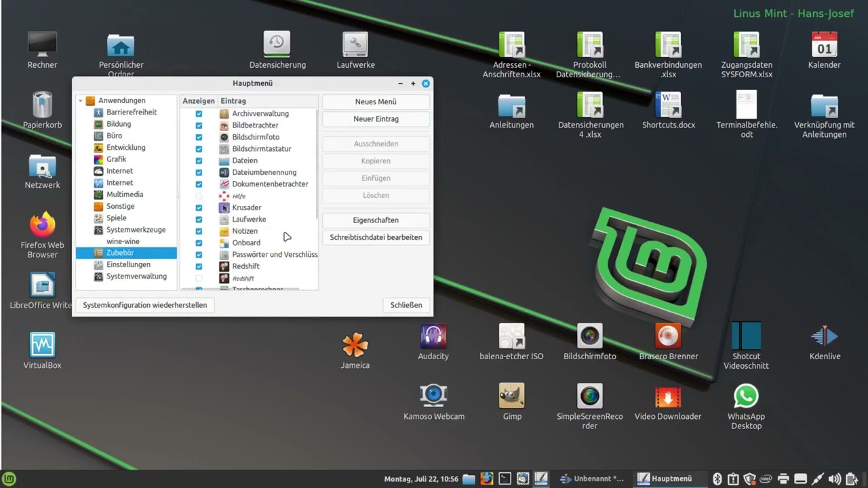This screenshot has height=488, width=868.
Task: Select the Kdenlive desktop icon
Action: (825, 342)
